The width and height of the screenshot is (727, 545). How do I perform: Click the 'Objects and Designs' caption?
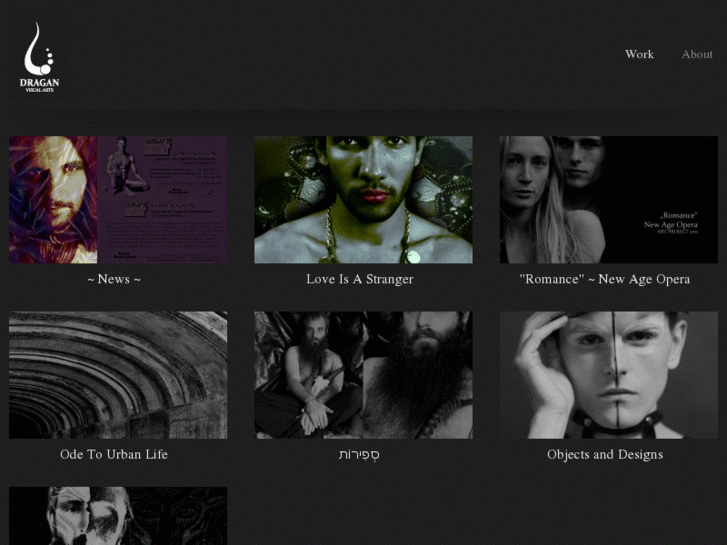605,455
